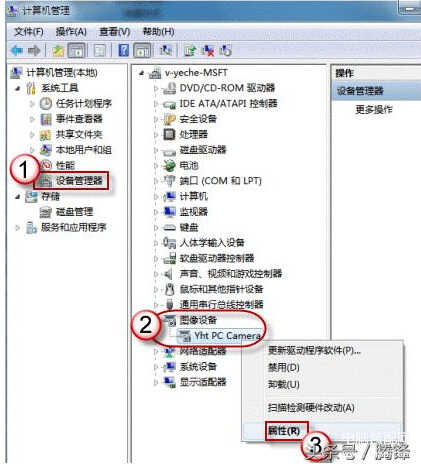421x467 pixels.
Task: Collapse the v-yeche-MSFT root node
Action: 142,73
